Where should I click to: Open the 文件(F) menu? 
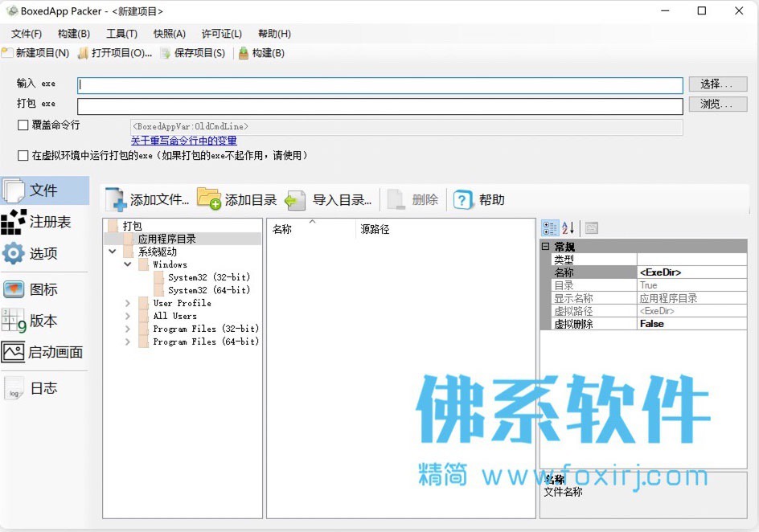click(27, 34)
